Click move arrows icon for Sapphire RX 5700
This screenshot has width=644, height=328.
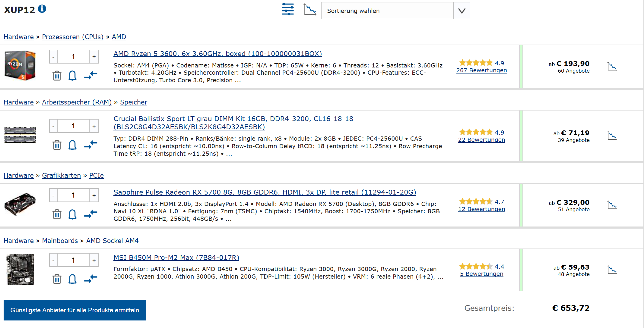coord(90,214)
